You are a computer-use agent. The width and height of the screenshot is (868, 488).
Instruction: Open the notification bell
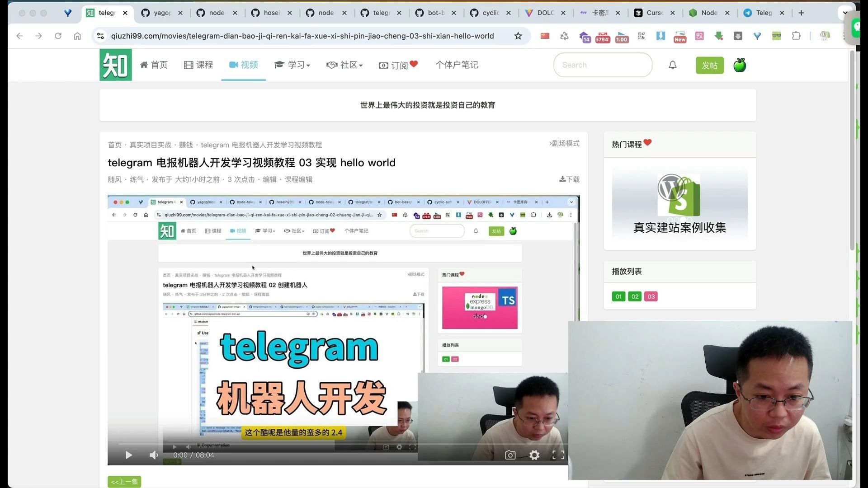(x=672, y=65)
